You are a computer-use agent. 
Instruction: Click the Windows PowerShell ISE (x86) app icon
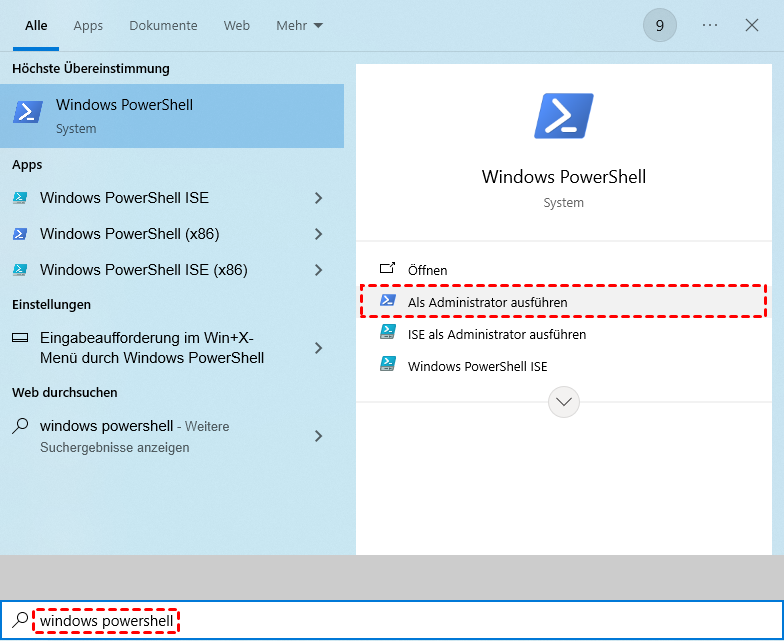(x=20, y=270)
